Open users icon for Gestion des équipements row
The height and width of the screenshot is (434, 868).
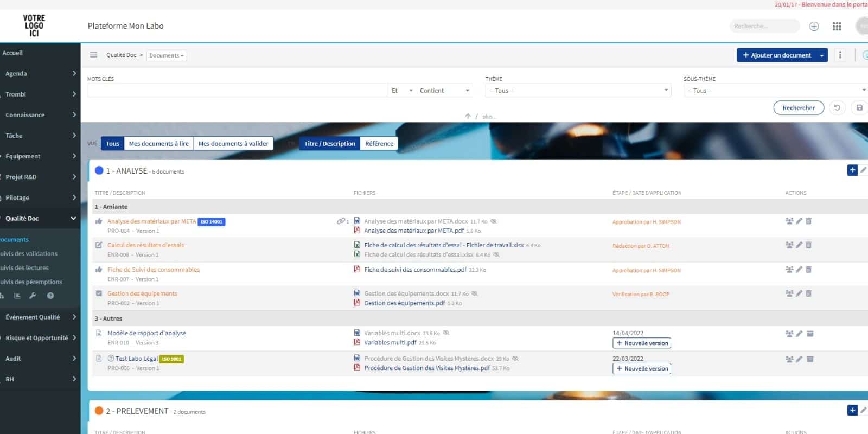tap(789, 293)
